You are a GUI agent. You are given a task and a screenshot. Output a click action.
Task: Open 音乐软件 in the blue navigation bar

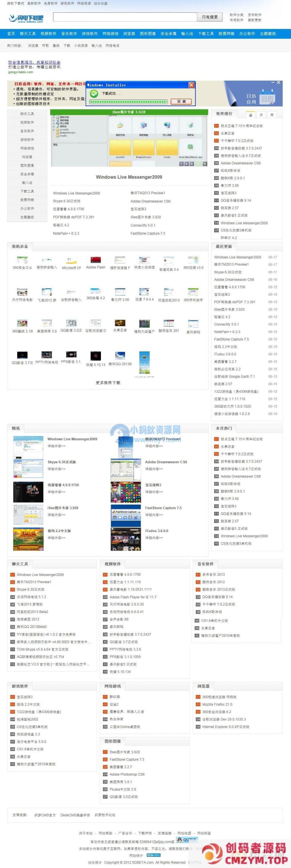point(69,34)
